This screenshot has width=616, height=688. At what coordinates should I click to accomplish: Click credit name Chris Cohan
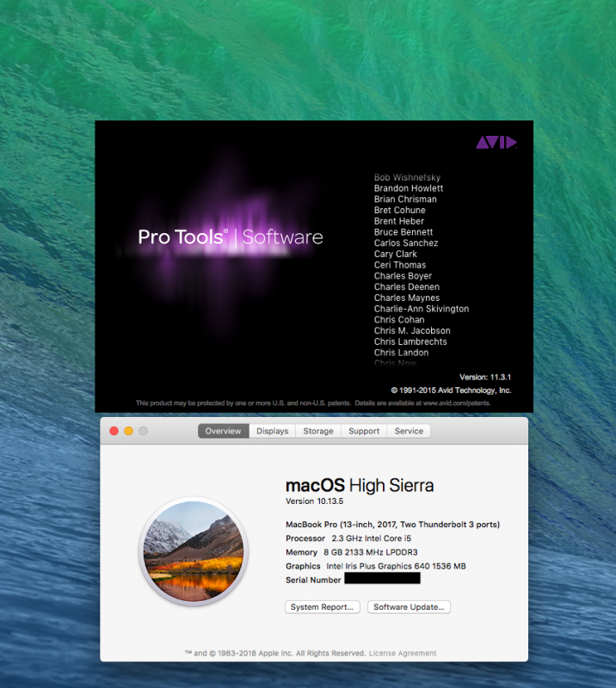399,320
